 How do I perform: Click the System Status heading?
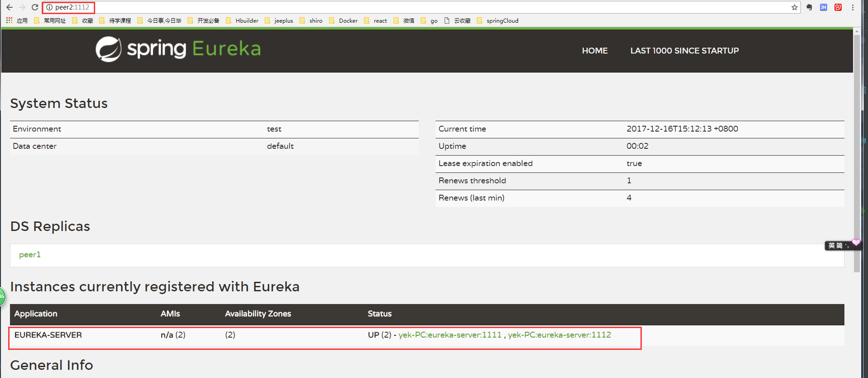(x=59, y=103)
